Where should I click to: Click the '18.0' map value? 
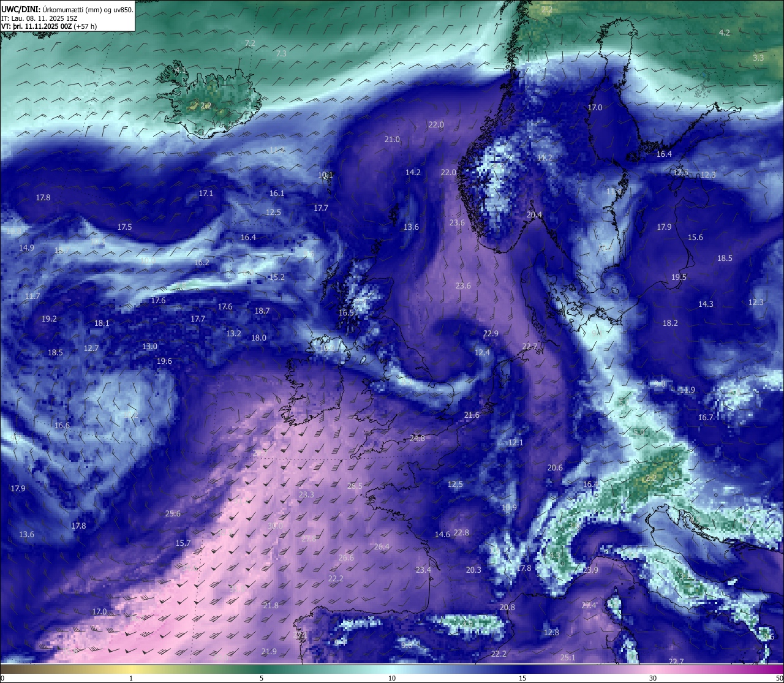tap(258, 338)
